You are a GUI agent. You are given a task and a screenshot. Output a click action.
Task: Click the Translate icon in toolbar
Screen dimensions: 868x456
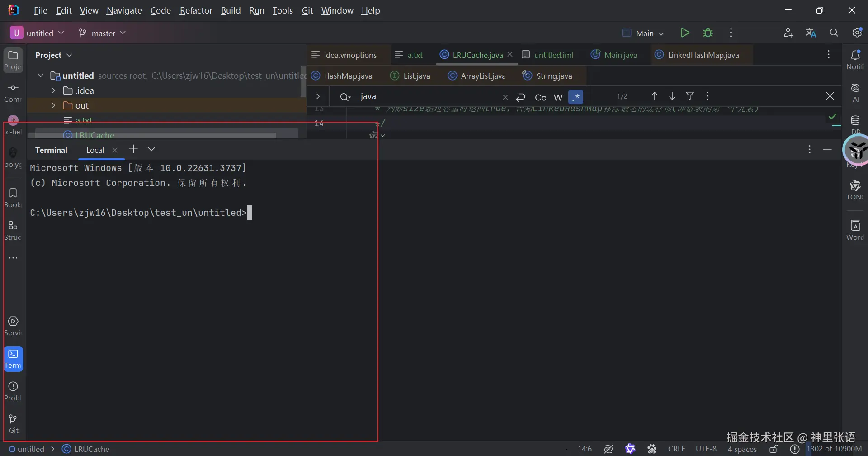(811, 33)
